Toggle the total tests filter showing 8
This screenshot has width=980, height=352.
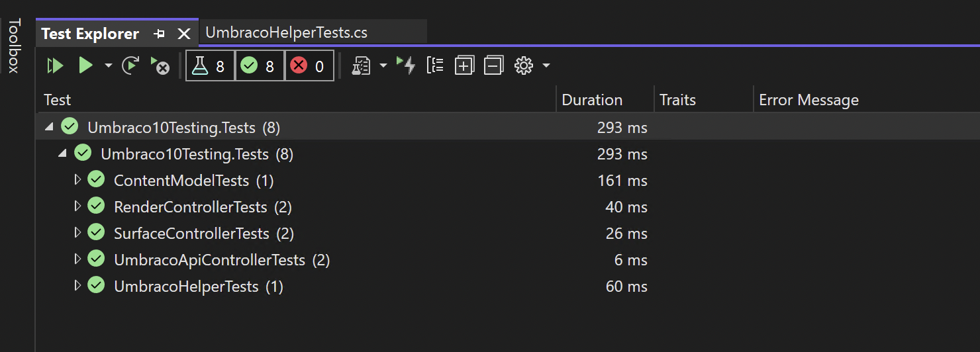click(x=210, y=66)
